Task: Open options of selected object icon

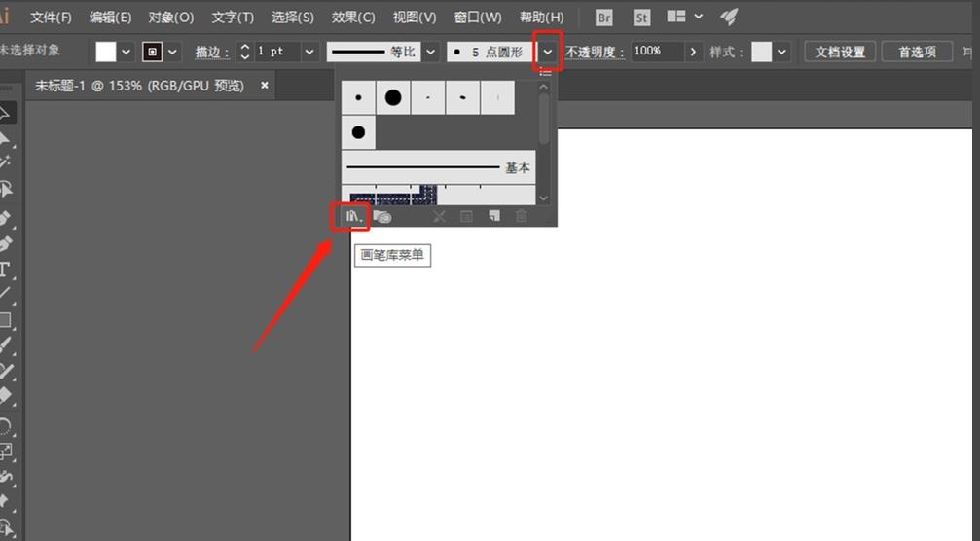Action: pos(466,217)
